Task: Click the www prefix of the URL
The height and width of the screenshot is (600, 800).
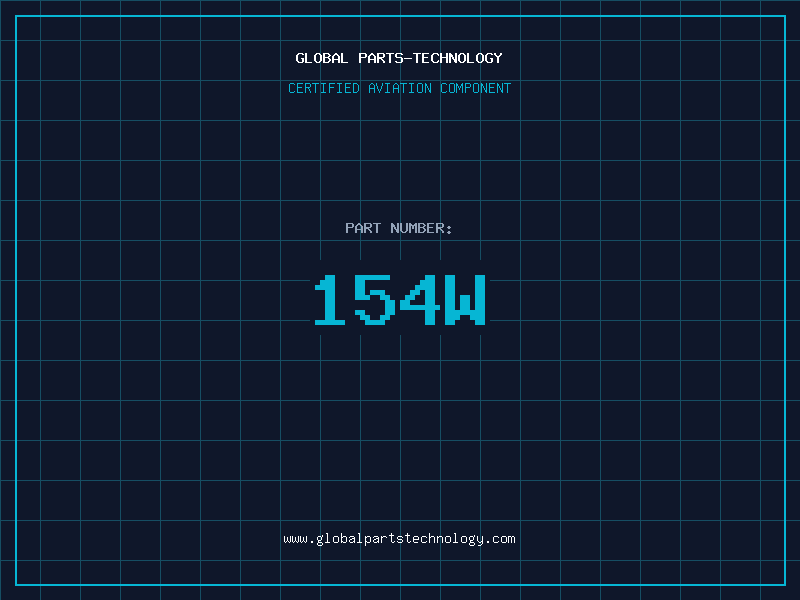Action: pos(295,538)
